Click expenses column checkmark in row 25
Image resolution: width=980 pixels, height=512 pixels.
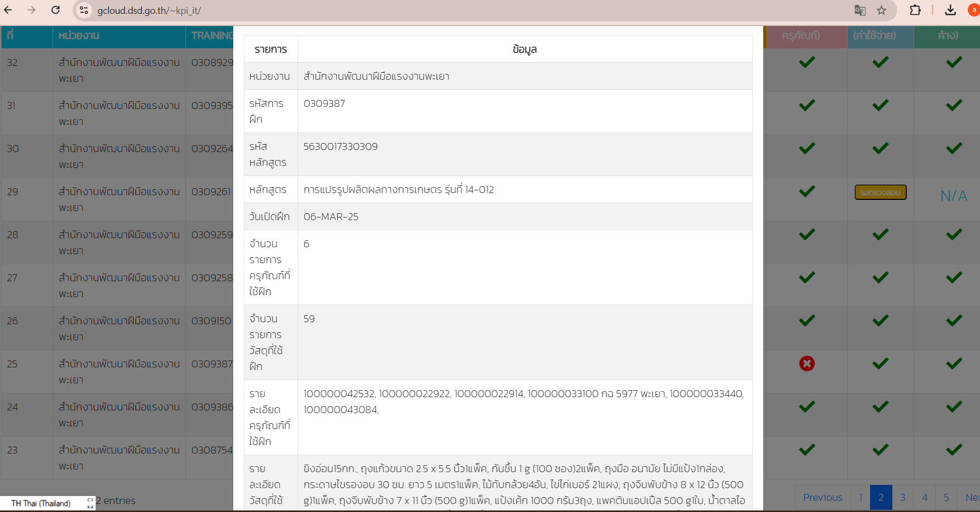click(x=881, y=364)
